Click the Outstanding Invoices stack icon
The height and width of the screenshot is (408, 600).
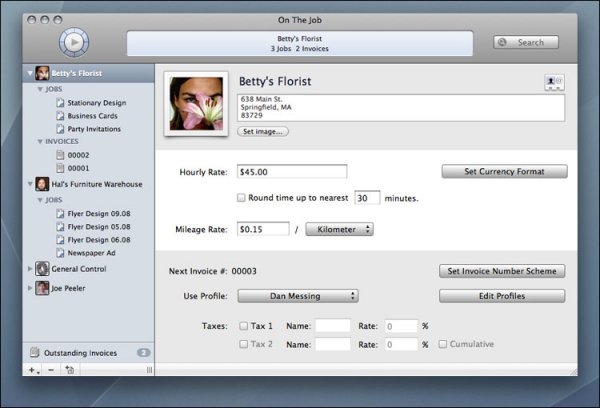(x=34, y=352)
